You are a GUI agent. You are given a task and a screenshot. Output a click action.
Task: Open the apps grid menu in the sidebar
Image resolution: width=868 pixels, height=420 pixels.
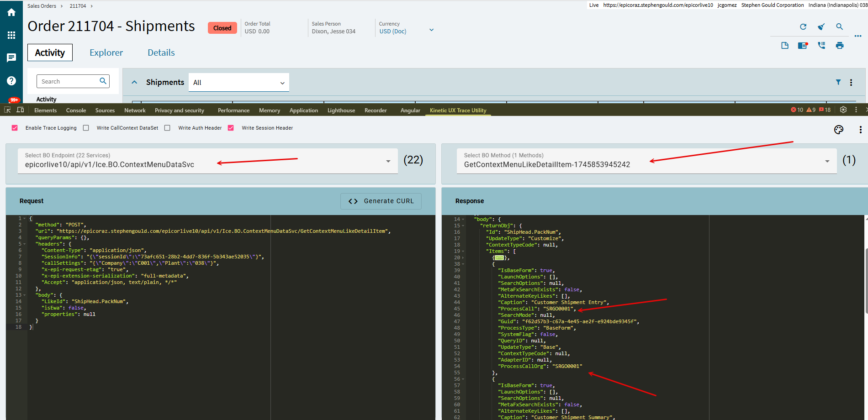point(11,35)
